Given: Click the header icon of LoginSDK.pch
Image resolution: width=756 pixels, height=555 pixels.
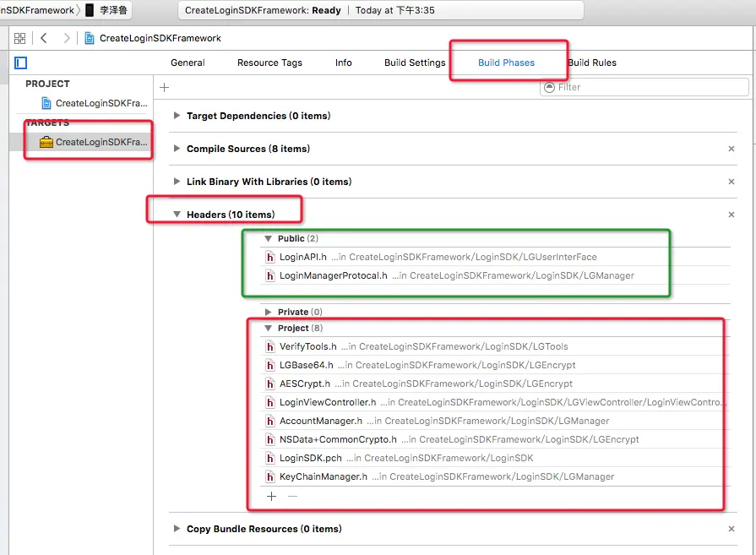Looking at the screenshot, I should (x=270, y=458).
